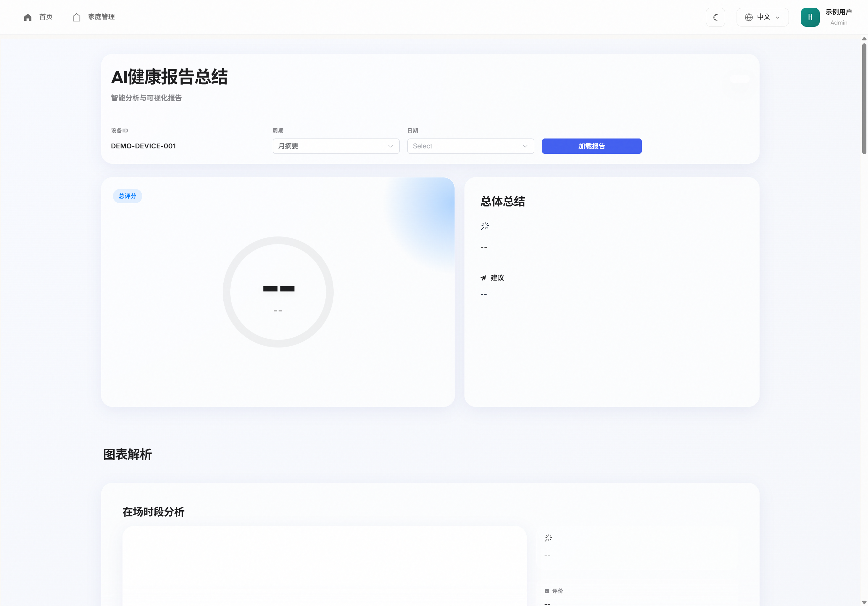Click the 建议 label
The width and height of the screenshot is (868, 606).
[x=497, y=278]
